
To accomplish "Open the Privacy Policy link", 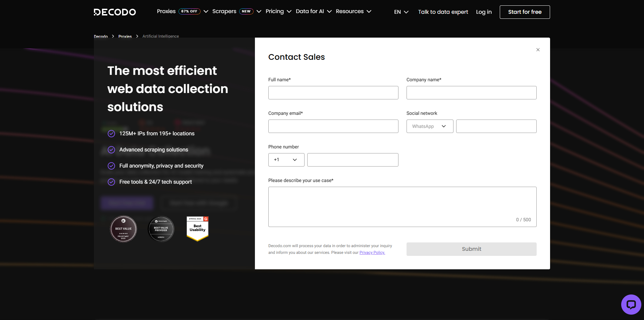I will coord(372,252).
